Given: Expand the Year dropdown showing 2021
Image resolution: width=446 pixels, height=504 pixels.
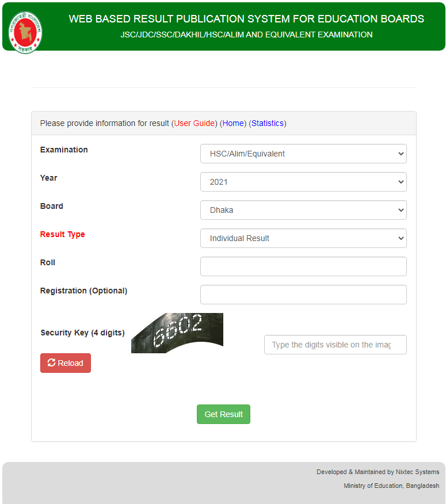Looking at the screenshot, I should click(x=303, y=182).
